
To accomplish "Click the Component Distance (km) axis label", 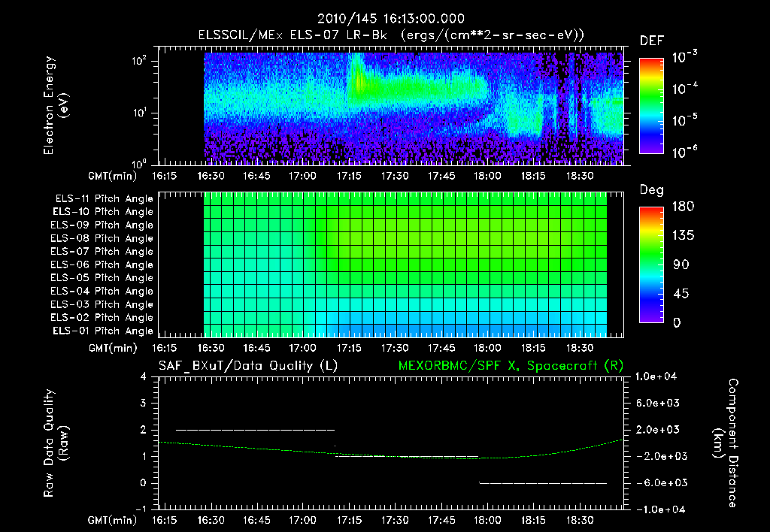I will point(726,443).
